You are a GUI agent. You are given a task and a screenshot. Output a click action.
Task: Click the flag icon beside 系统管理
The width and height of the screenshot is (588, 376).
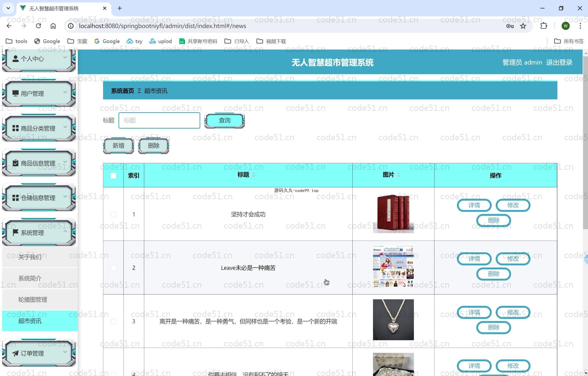[15, 232]
